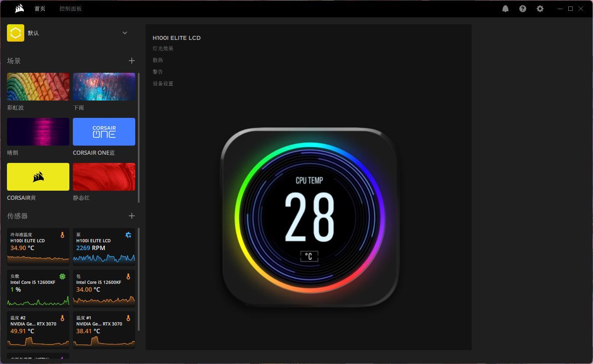The image size is (593, 364).
Task: Switch to the 首页 tab
Action: [40, 9]
